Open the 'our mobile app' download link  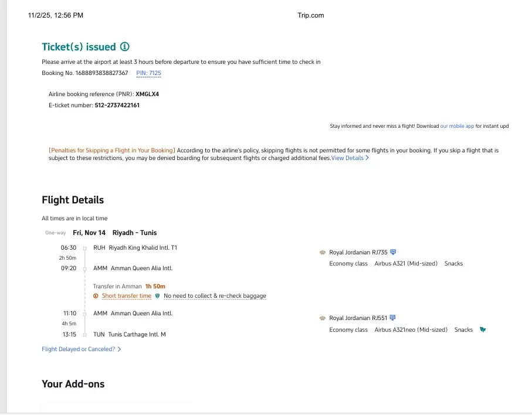(457, 126)
